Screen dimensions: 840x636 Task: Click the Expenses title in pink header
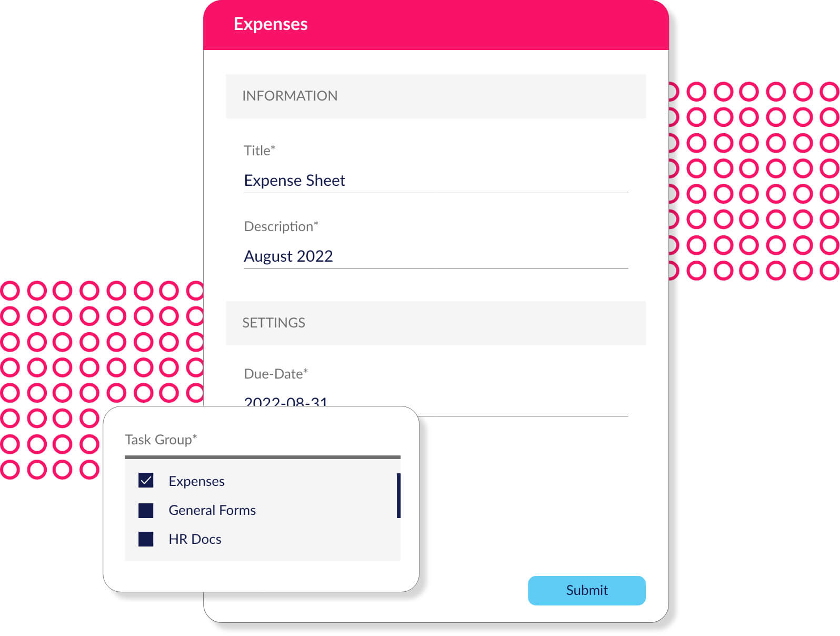(271, 24)
